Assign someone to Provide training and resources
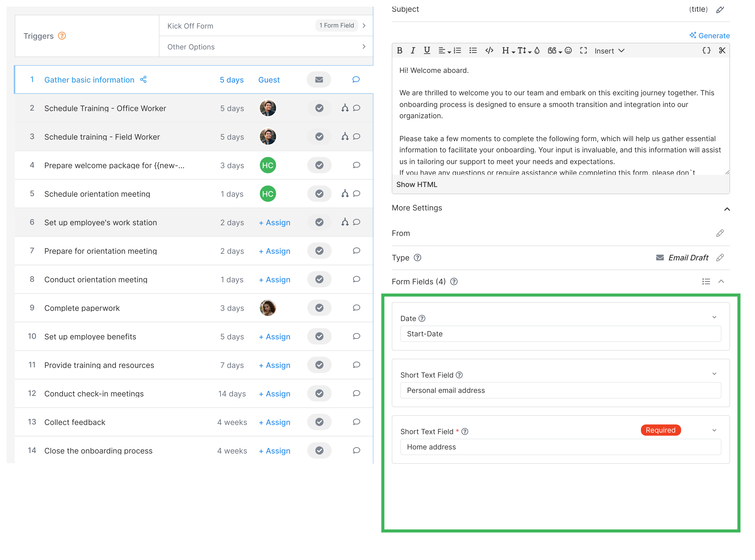This screenshot has width=755, height=560. (275, 365)
